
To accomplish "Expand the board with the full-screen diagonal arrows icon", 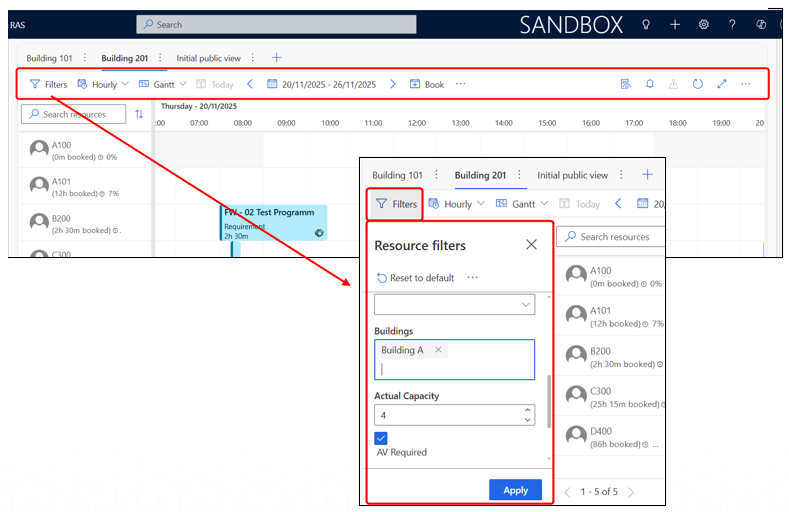I will click(722, 84).
